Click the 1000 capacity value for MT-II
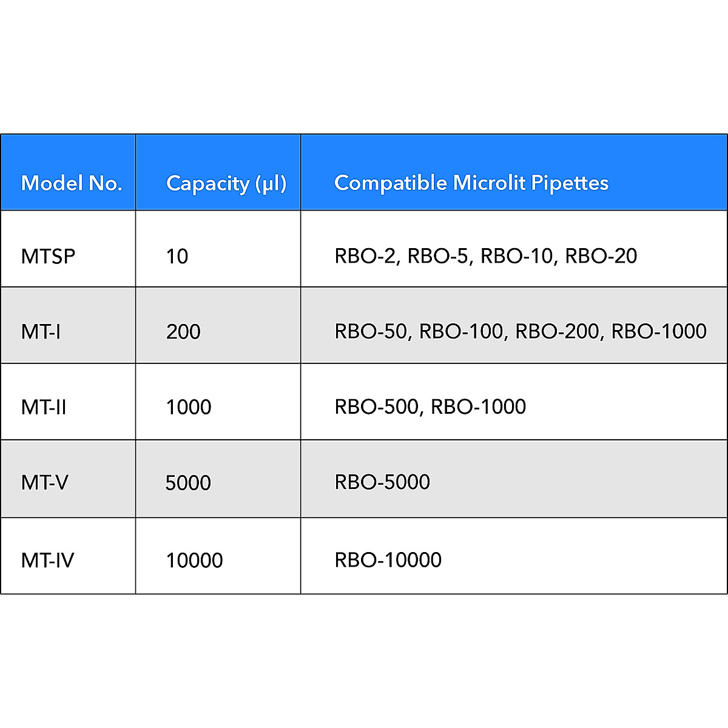Screen dimensions: 728x728 (x=189, y=406)
